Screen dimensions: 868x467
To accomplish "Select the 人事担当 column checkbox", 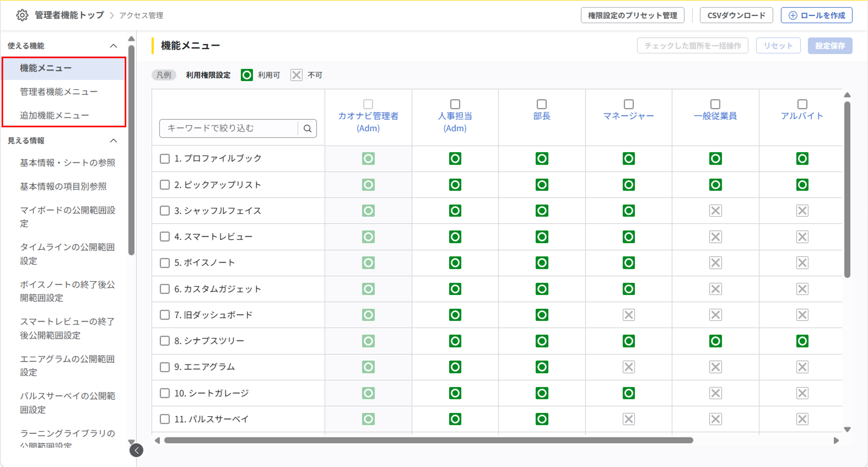I will coord(455,104).
